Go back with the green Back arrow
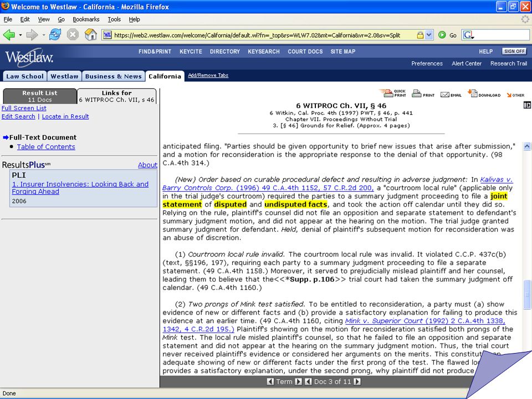 (x=8, y=35)
